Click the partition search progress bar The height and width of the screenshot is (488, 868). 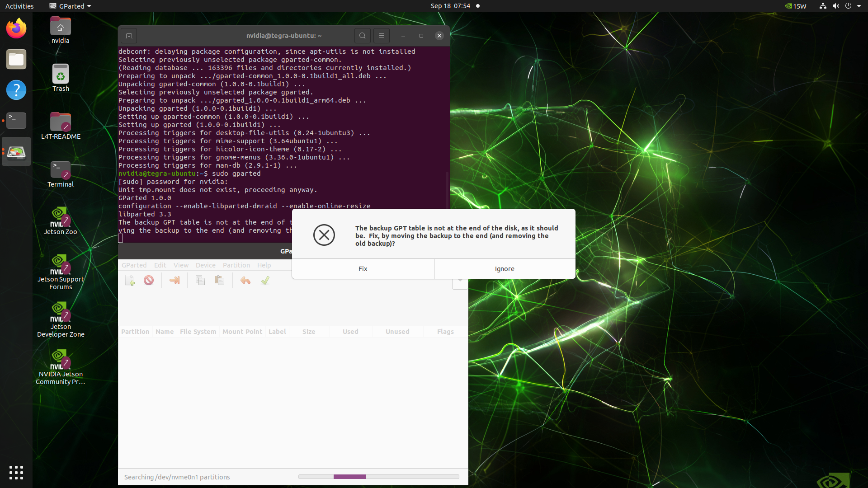click(x=378, y=477)
